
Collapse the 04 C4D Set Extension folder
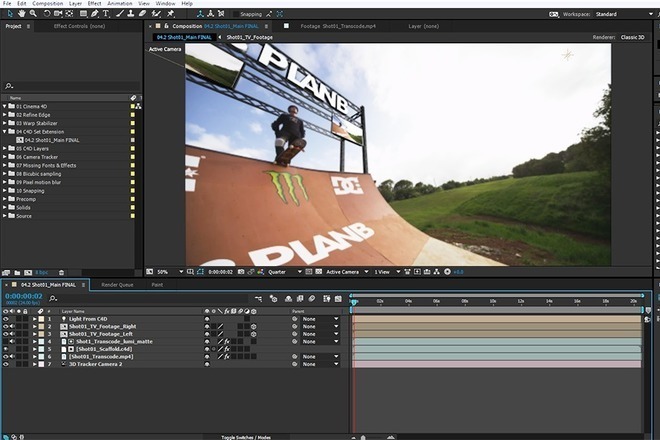(5, 132)
